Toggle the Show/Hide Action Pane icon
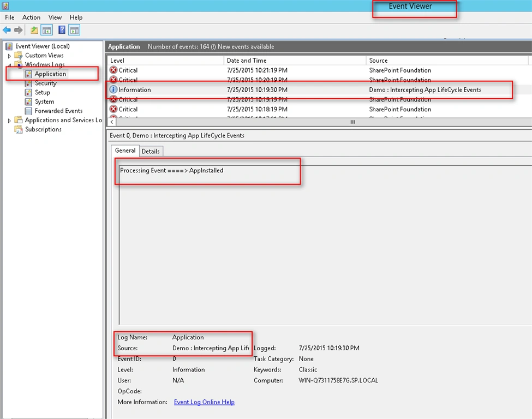This screenshot has width=532, height=419. click(74, 30)
